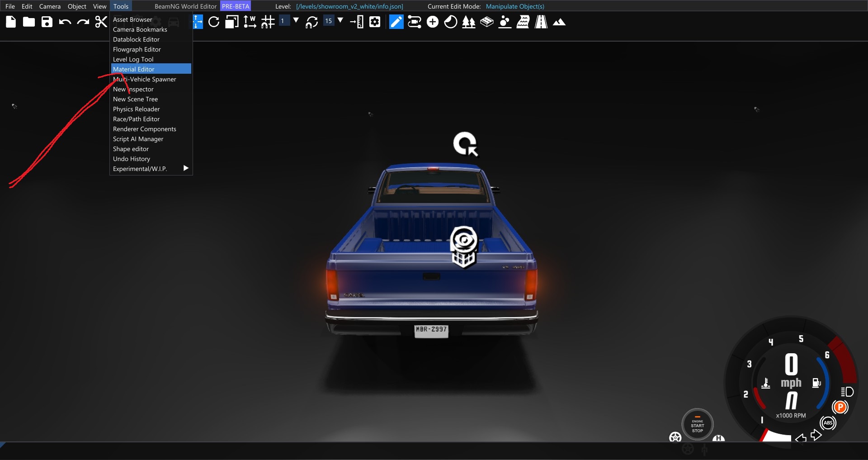The height and width of the screenshot is (460, 868).
Task: Open the decal editor tool icon
Action: click(451, 22)
